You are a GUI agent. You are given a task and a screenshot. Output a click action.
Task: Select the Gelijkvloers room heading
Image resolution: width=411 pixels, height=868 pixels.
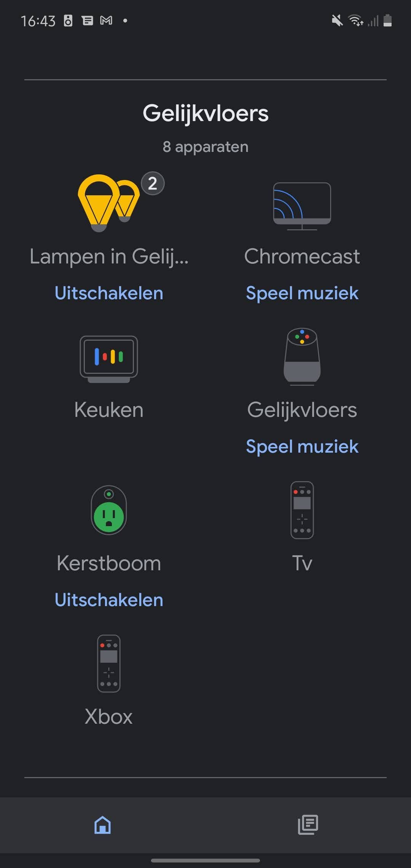tap(205, 113)
